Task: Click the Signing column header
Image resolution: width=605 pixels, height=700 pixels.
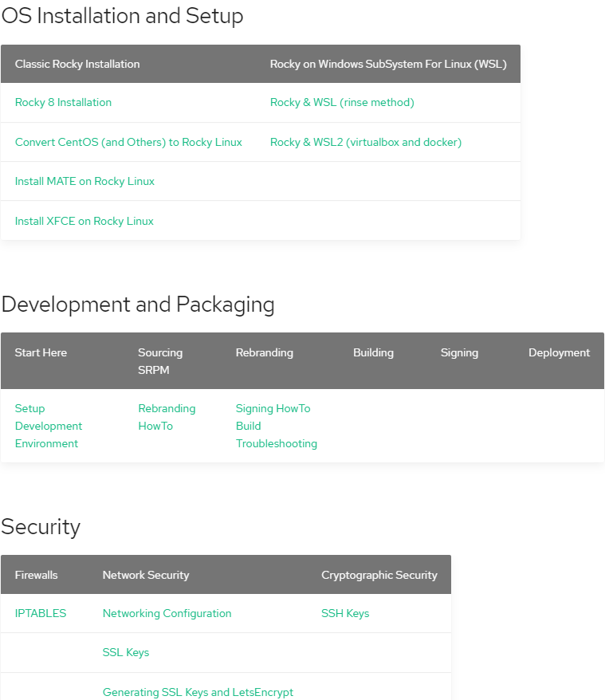Action: pyautogui.click(x=459, y=352)
